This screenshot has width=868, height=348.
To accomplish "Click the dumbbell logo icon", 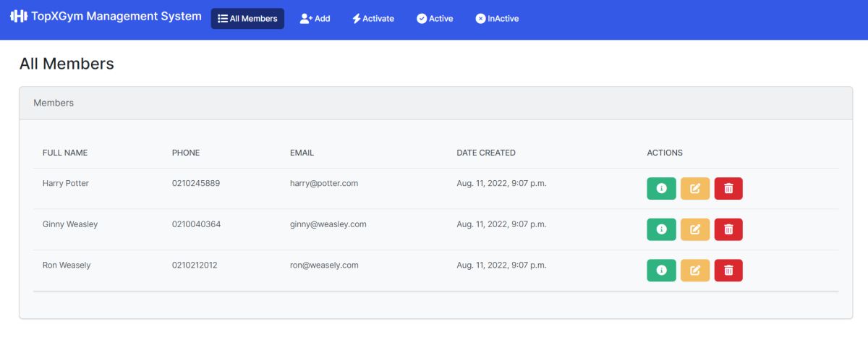I will 19,16.
